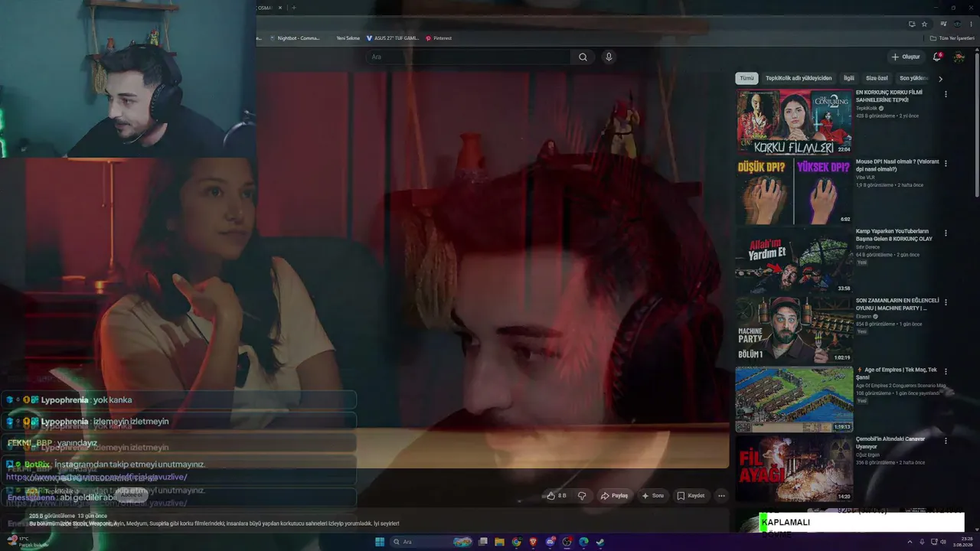Click the Paylaş share button
Viewport: 980px width, 551px height.
(x=614, y=496)
